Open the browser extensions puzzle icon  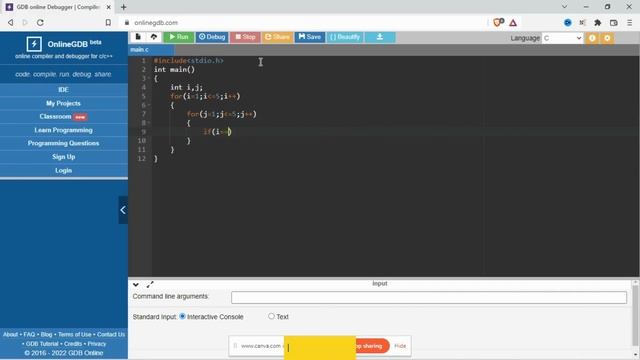(x=598, y=23)
